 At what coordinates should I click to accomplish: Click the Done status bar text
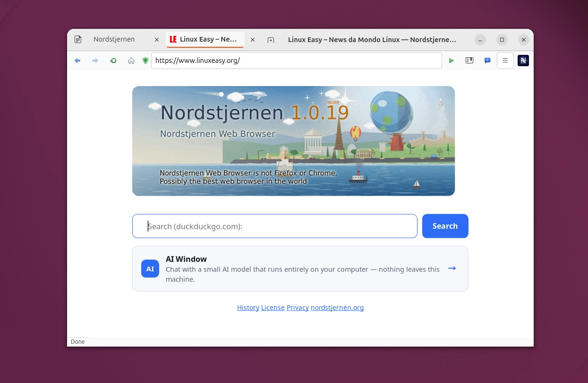coord(78,341)
